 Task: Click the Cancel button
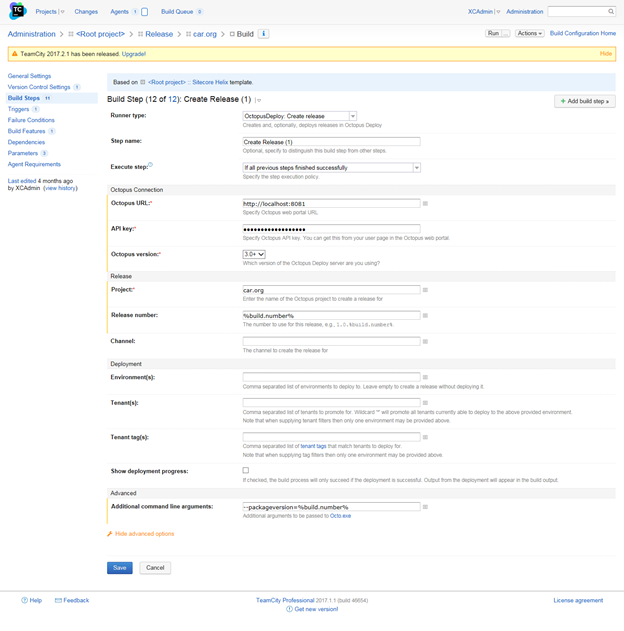[x=155, y=568]
